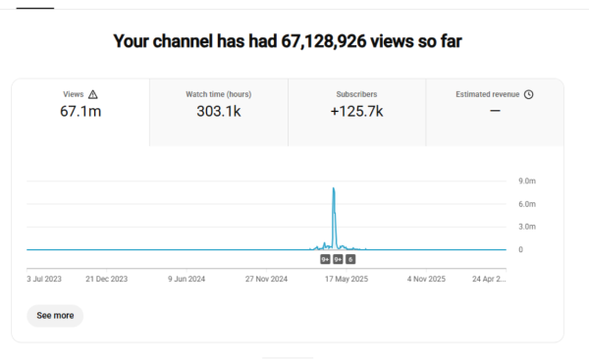Click the 67,128,926 views headline

pyautogui.click(x=288, y=41)
